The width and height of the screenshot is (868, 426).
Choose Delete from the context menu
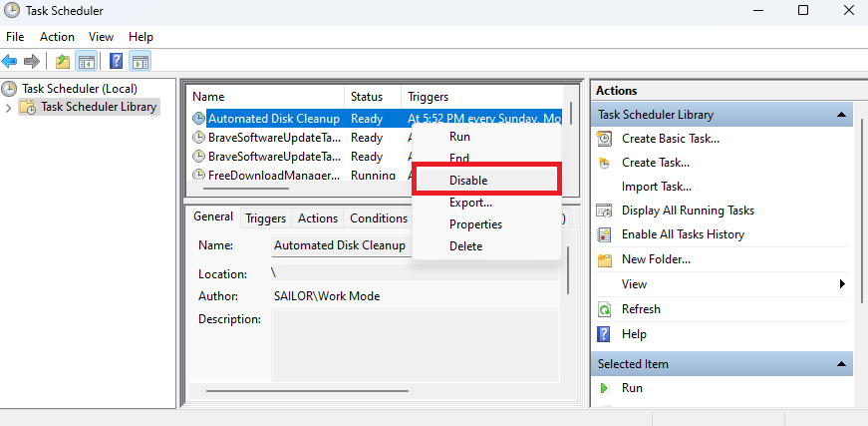pyautogui.click(x=486, y=246)
